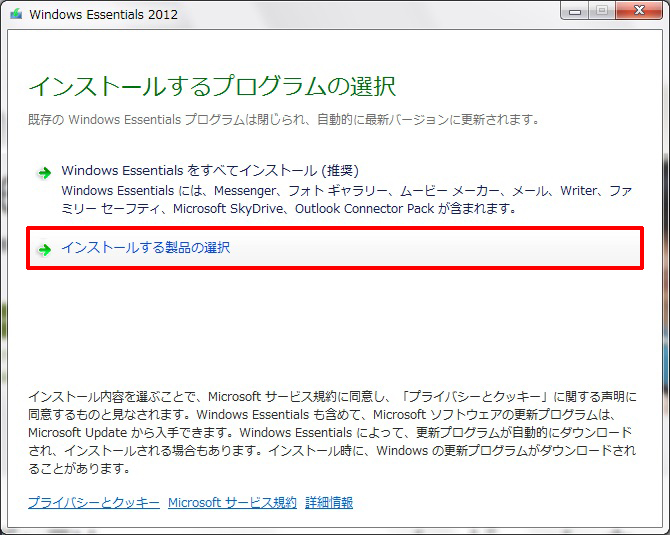
Task: Click the agreement paragraph starting インストール内容を選ぶことで
Action: click(332, 432)
